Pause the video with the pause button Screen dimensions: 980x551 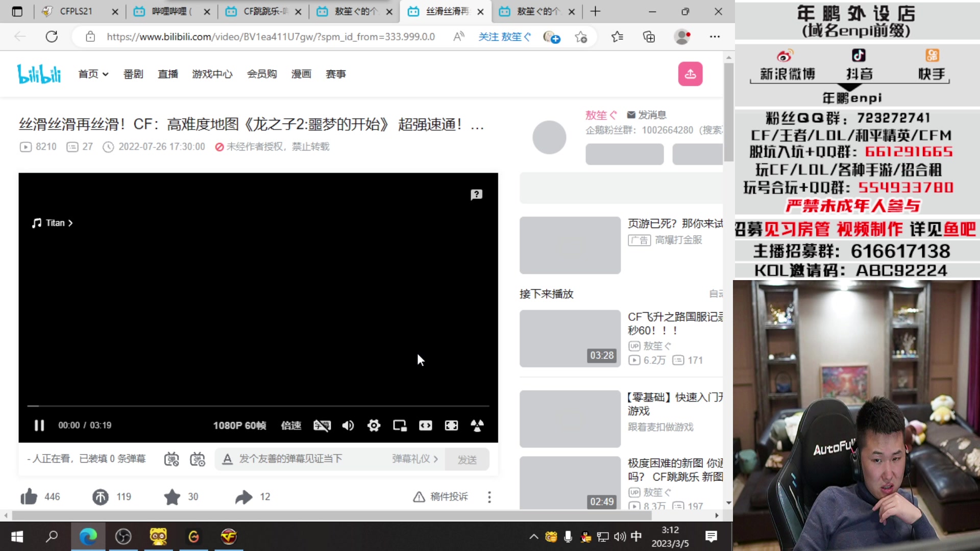coord(39,425)
